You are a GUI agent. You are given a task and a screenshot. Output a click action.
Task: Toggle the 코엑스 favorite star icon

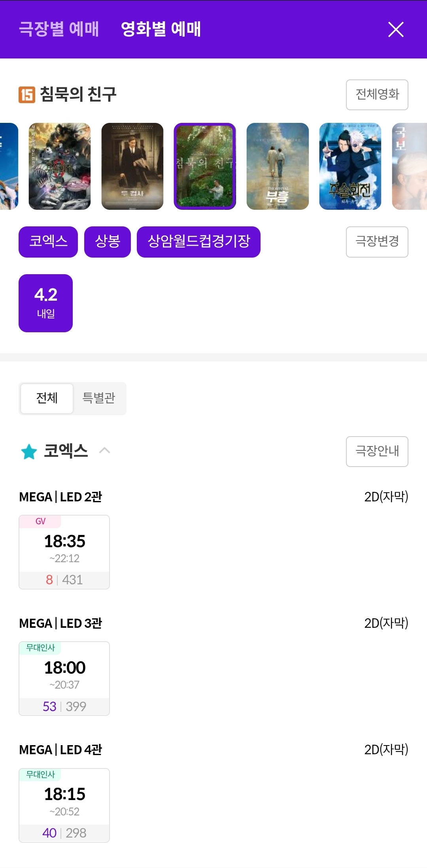tap(29, 451)
